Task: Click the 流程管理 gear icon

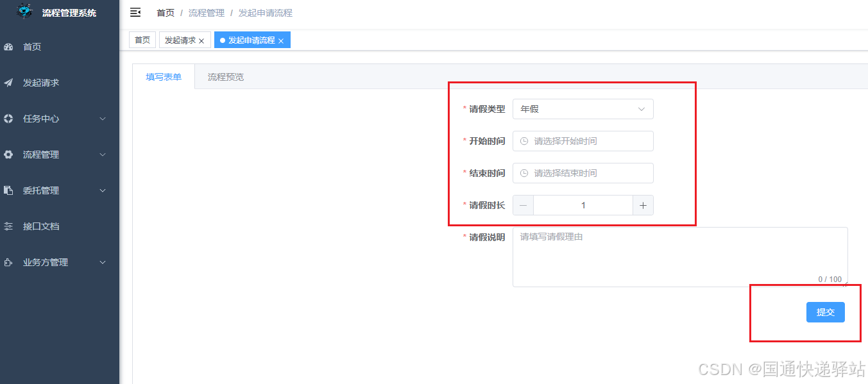Action: [8, 154]
